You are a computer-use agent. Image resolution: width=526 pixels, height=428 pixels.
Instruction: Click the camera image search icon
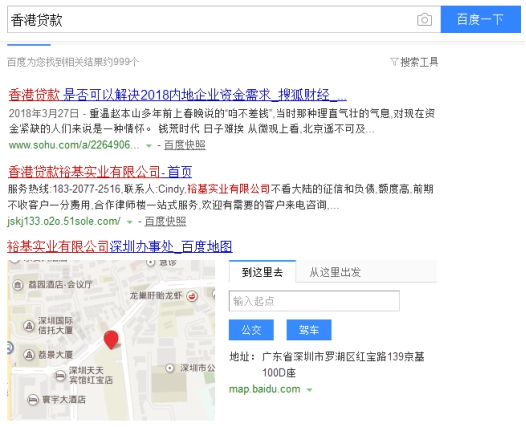pos(424,20)
